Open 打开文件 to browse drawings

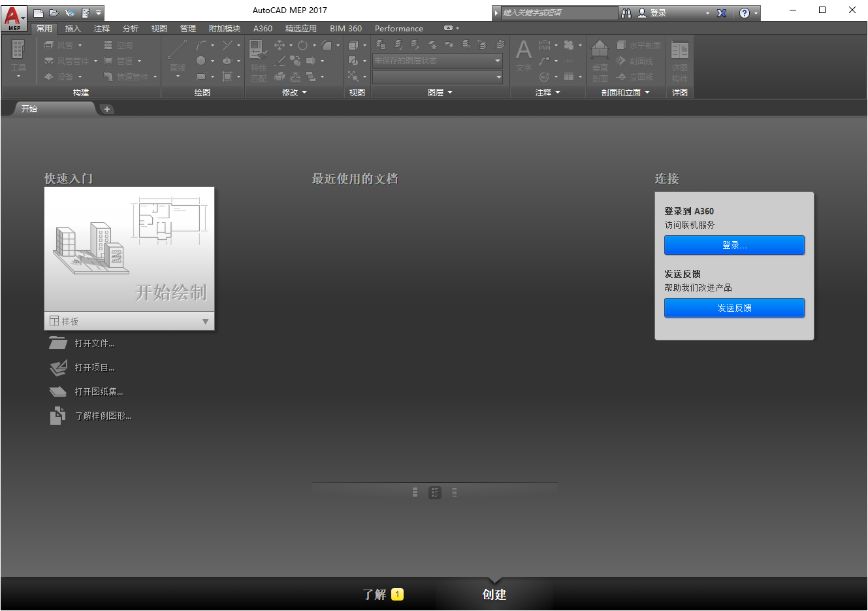click(x=95, y=342)
